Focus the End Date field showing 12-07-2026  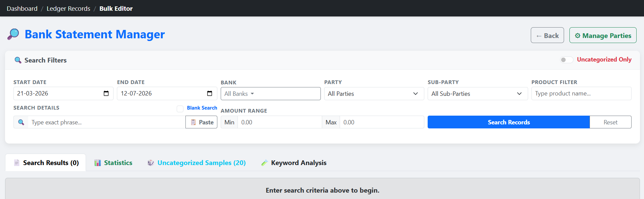[x=167, y=93]
